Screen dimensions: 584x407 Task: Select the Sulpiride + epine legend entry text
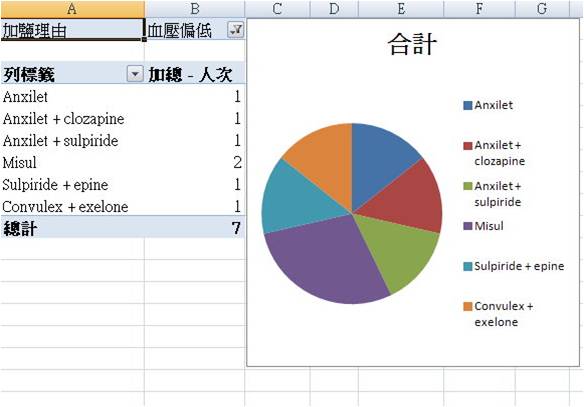[x=519, y=266]
